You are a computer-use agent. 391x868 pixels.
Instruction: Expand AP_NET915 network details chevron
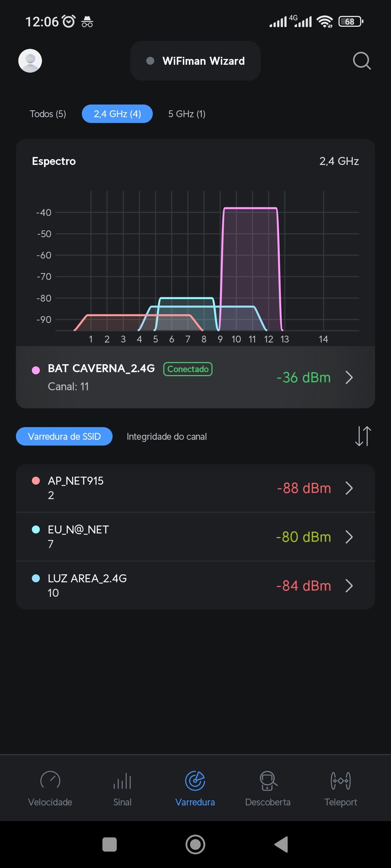point(349,488)
